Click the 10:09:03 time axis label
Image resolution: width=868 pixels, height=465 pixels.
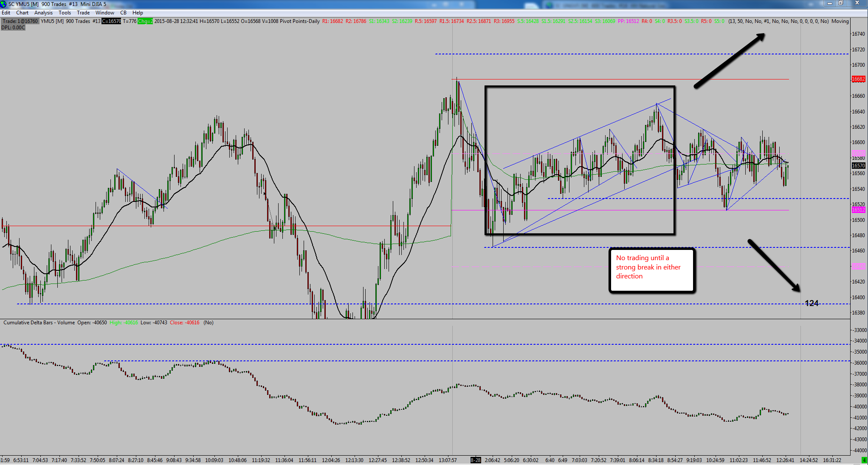pos(214,460)
